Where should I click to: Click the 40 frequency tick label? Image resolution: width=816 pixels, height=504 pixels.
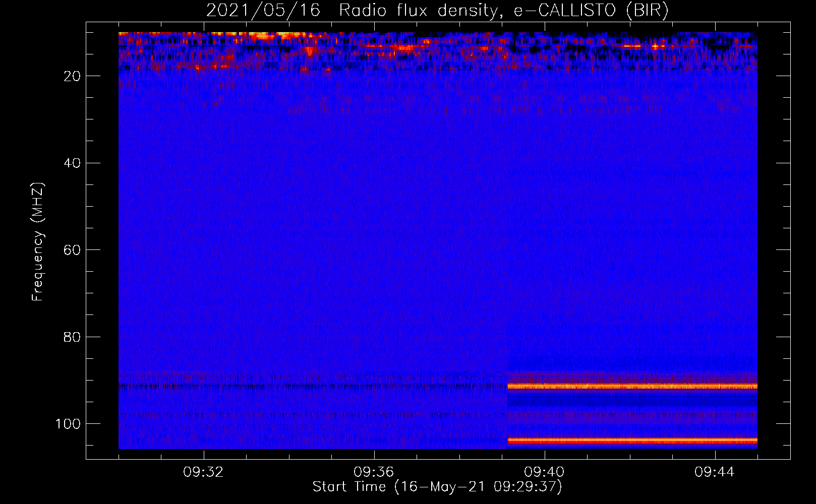coord(73,163)
